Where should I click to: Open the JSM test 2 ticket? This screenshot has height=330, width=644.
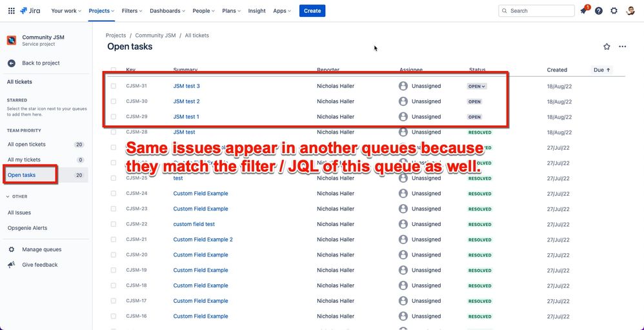pos(186,101)
